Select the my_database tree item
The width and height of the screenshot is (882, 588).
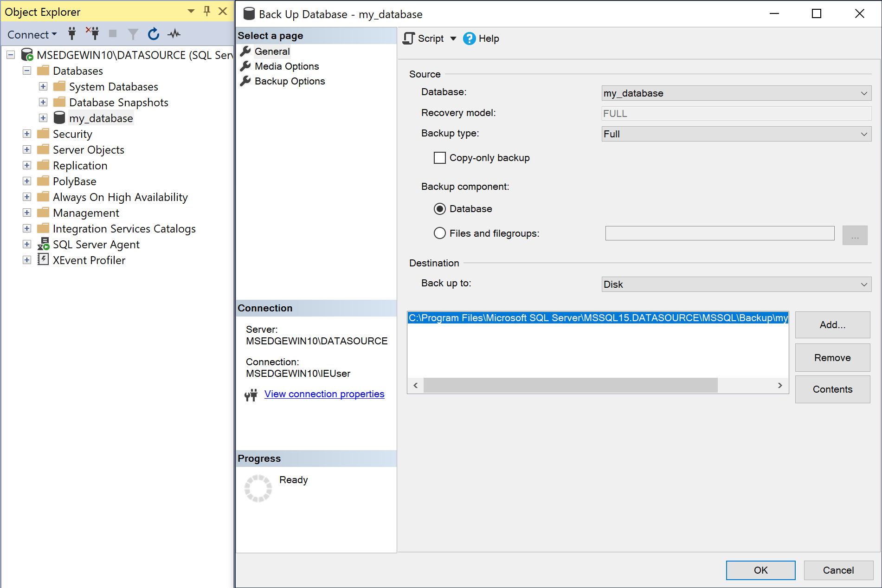(x=101, y=118)
